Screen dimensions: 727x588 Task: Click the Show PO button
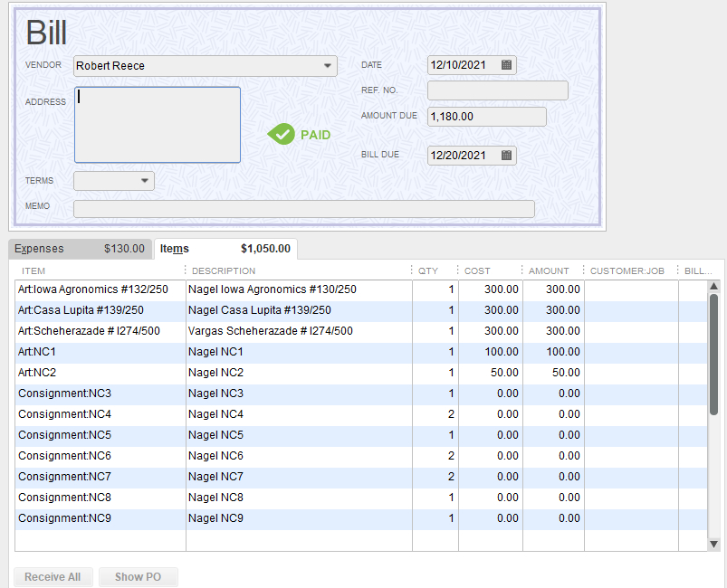[138, 577]
